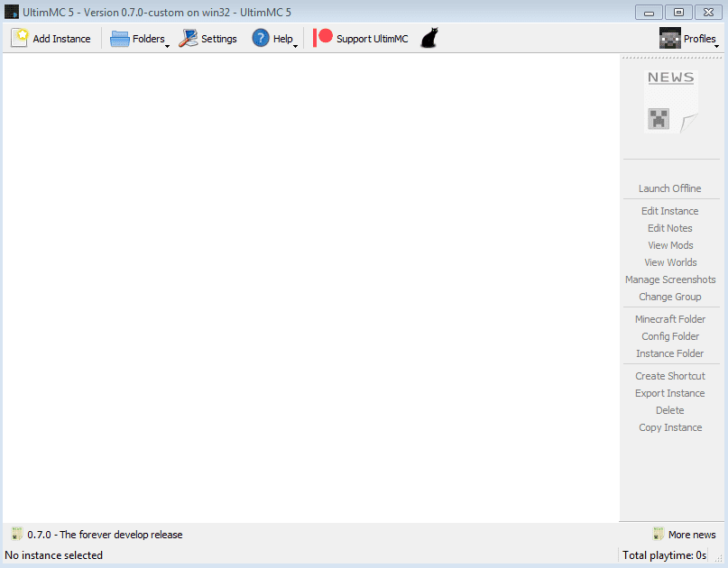
Task: Maximize the UltimMC window
Action: pyautogui.click(x=678, y=13)
